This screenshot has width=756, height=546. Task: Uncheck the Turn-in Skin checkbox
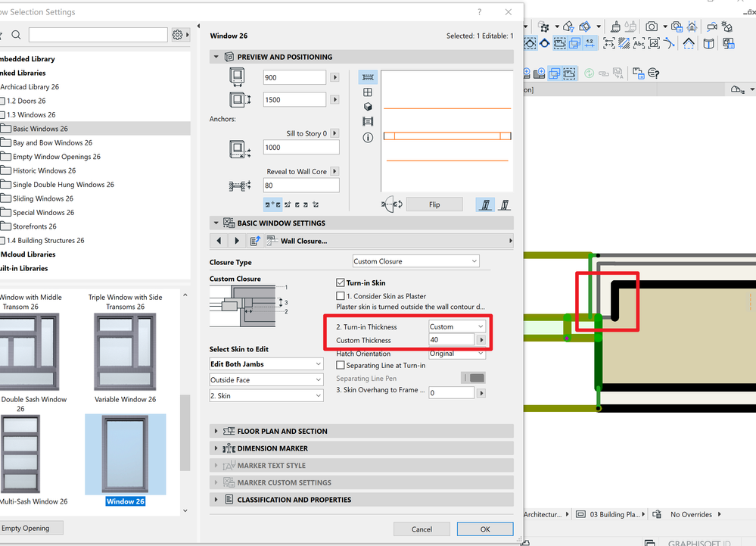tap(341, 282)
